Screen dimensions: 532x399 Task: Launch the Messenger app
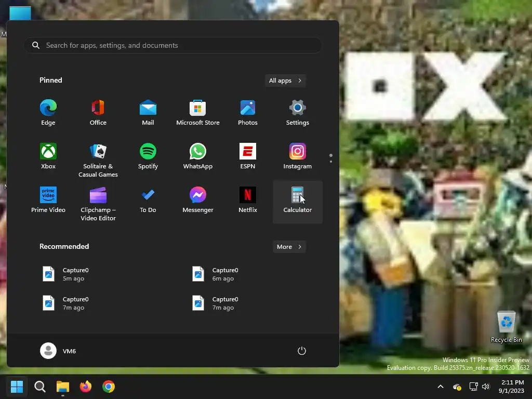198,200
